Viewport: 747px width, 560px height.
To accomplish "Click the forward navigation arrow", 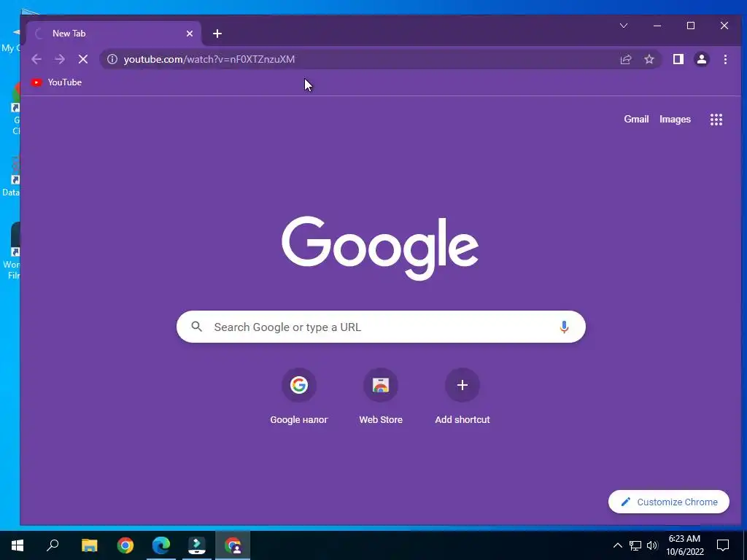I will click(60, 59).
